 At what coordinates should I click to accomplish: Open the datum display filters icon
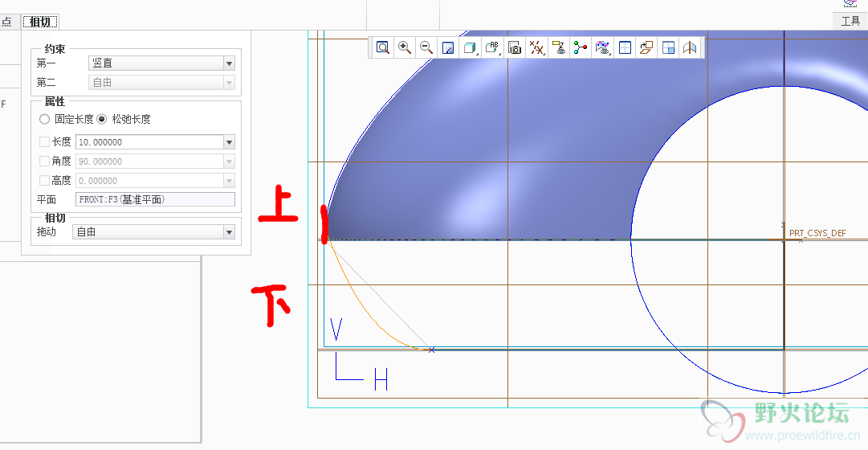pos(537,48)
